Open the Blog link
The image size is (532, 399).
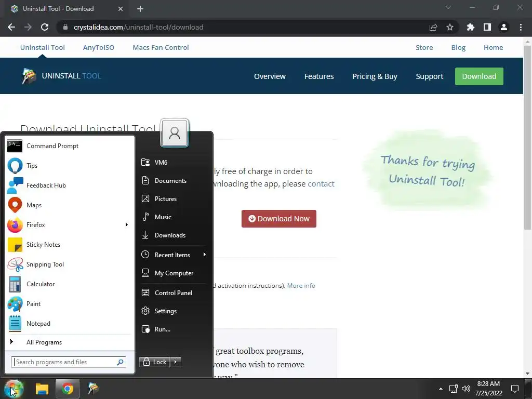coord(458,47)
